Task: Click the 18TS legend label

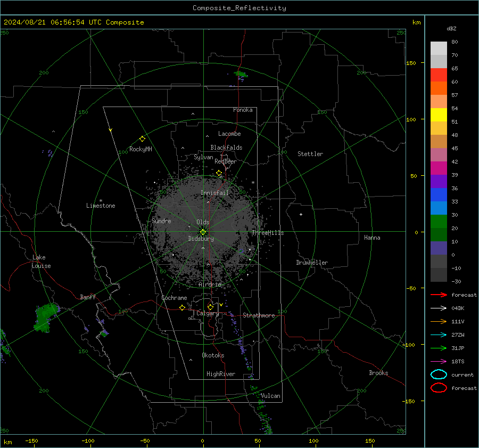Action: click(x=458, y=362)
